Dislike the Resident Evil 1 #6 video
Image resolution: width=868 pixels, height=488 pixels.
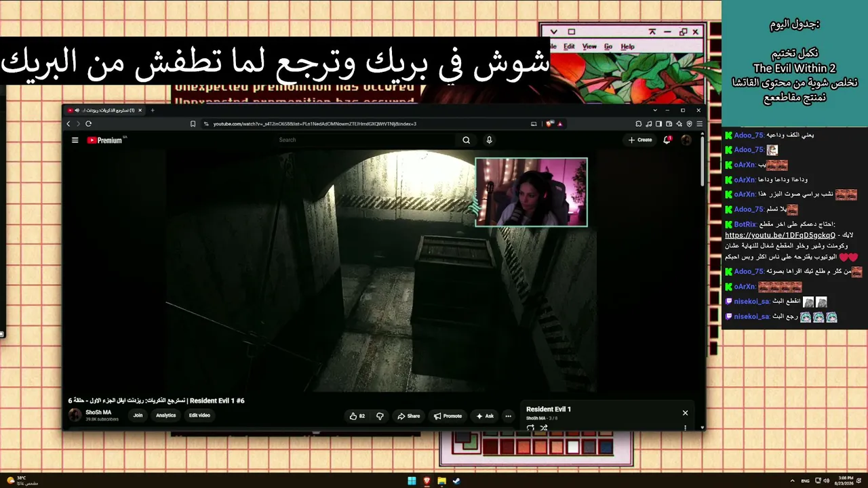pyautogui.click(x=380, y=416)
